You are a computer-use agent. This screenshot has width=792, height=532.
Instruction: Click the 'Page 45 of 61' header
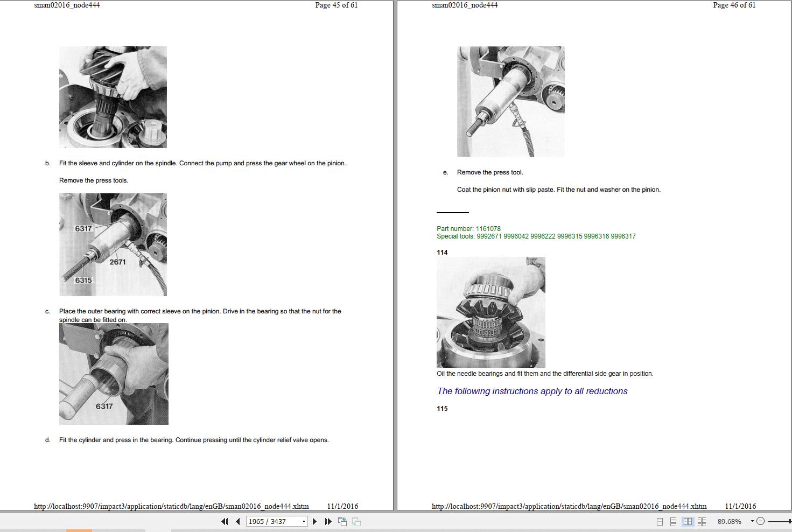[x=337, y=5]
